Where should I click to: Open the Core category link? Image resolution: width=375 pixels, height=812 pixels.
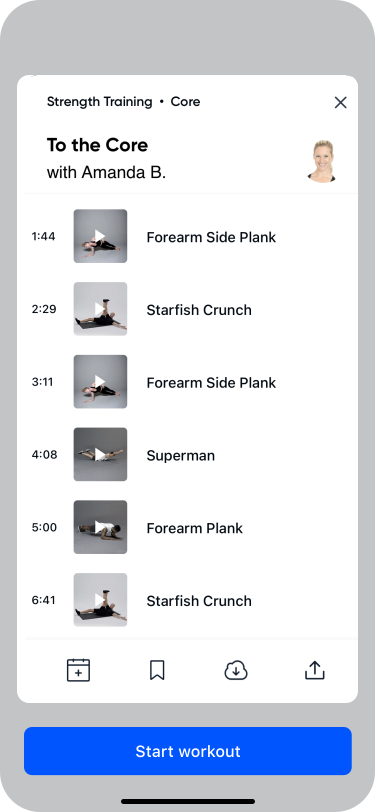point(185,102)
